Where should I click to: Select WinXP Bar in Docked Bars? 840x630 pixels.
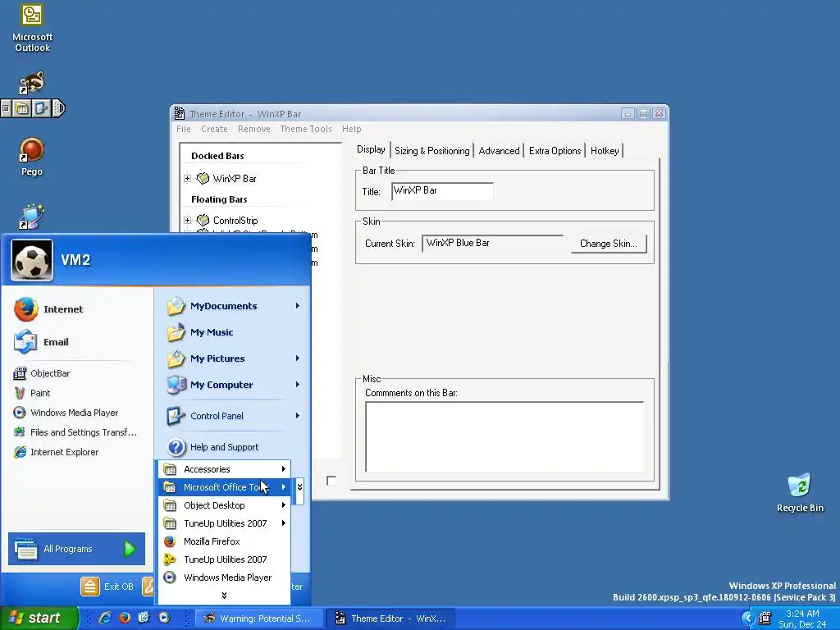click(x=235, y=178)
